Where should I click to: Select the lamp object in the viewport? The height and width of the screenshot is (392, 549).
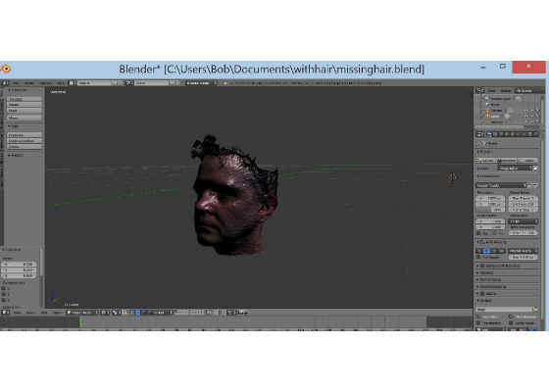point(452,177)
